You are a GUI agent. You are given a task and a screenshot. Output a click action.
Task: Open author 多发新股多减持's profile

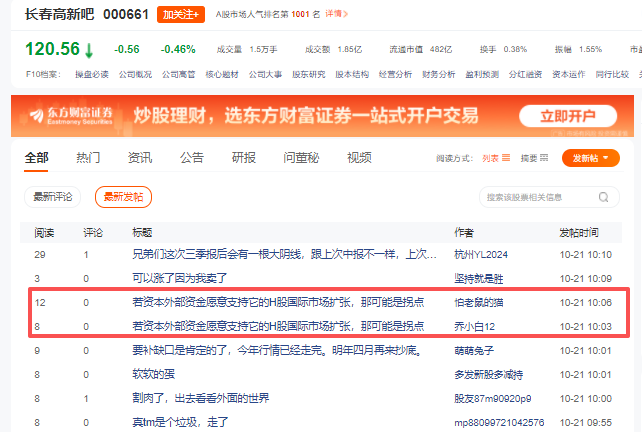488,375
